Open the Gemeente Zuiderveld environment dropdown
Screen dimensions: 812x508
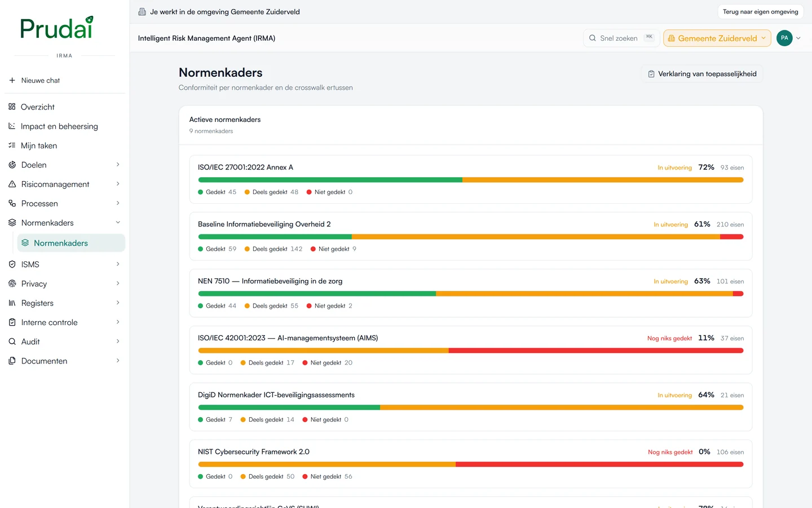(717, 38)
